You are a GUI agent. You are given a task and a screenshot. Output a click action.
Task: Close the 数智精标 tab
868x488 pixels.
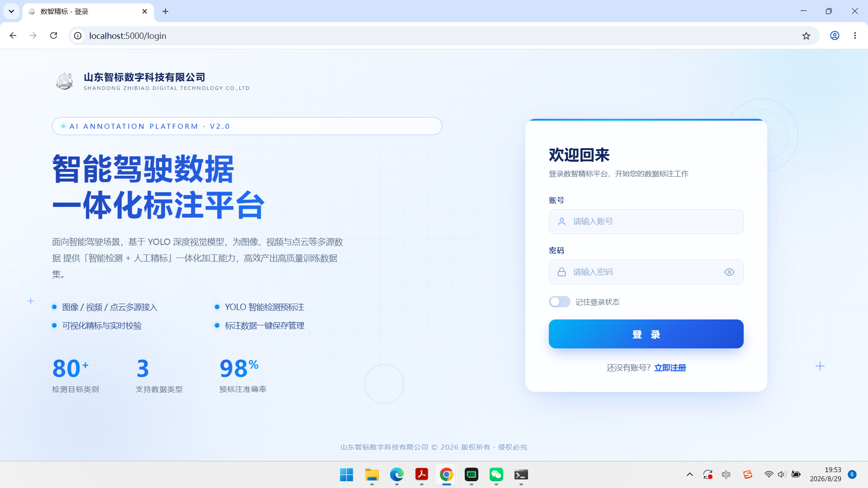pos(145,11)
